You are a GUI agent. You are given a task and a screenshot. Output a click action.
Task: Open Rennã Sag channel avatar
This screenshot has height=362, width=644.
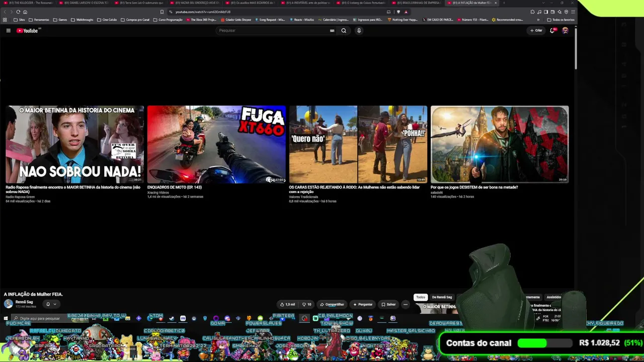tap(9, 304)
